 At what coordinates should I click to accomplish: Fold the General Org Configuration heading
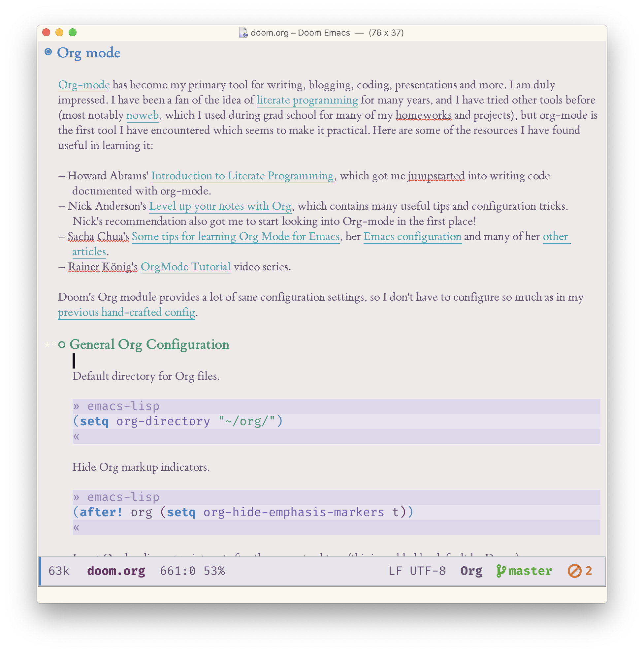click(149, 344)
